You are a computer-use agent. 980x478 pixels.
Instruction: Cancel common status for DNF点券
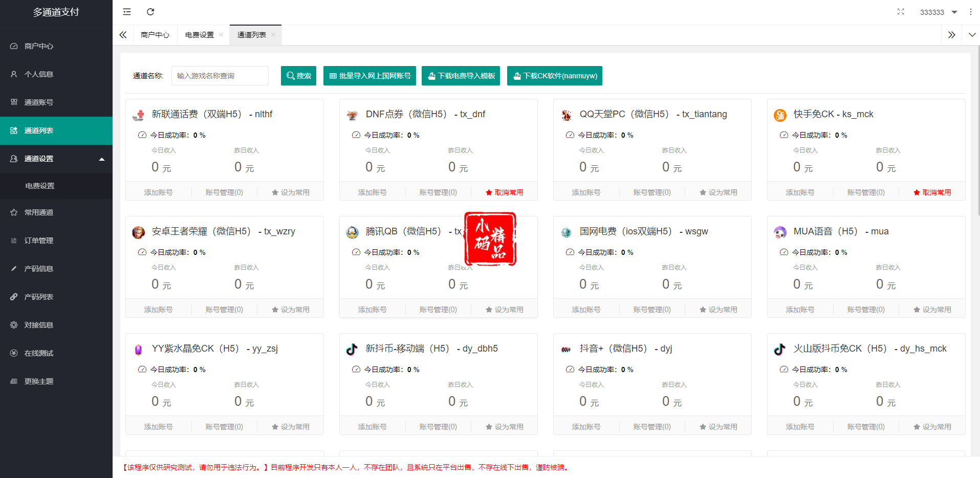pyautogui.click(x=504, y=192)
